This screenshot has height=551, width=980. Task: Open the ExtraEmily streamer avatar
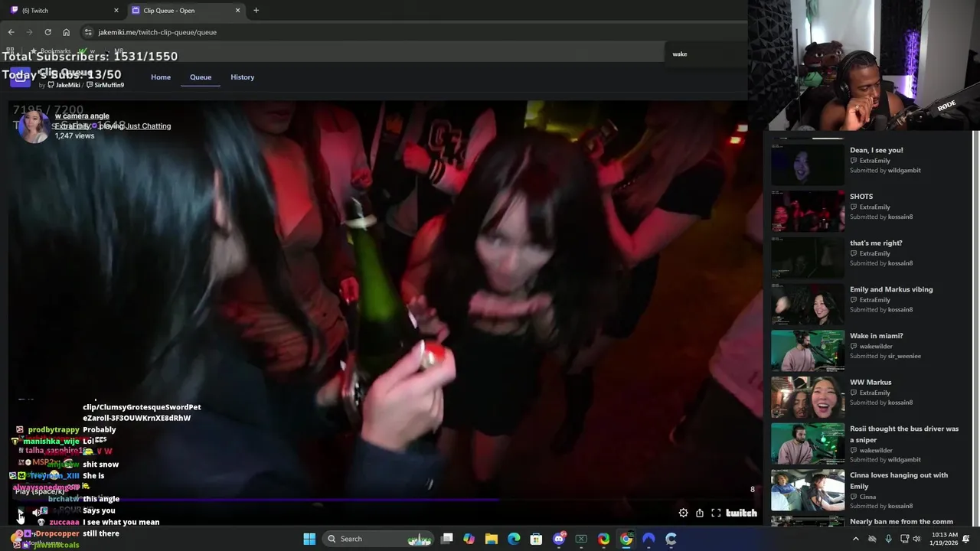coord(34,126)
